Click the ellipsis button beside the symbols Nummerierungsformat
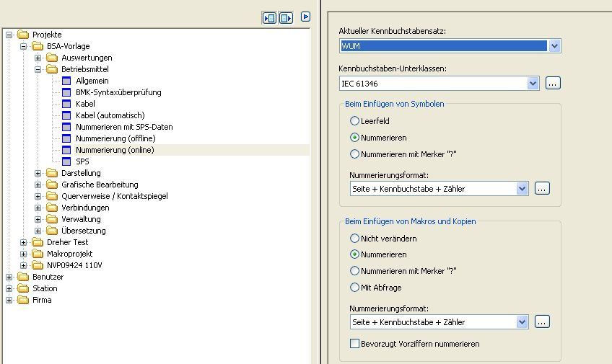The width and height of the screenshot is (612, 364). tap(542, 188)
